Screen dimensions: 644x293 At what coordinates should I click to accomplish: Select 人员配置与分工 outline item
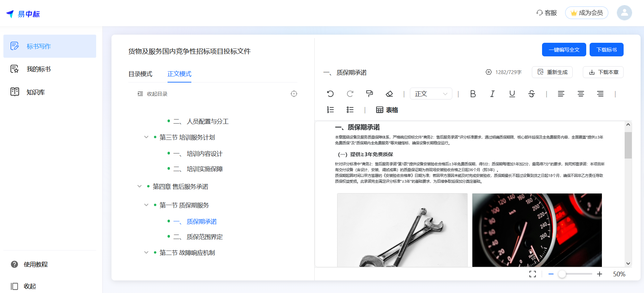(201, 121)
